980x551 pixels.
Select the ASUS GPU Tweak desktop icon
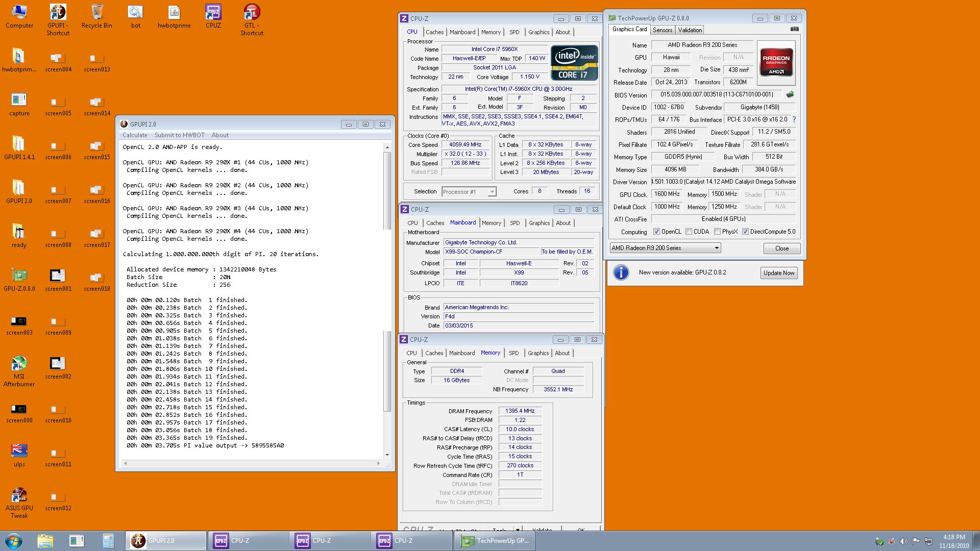pos(19,503)
